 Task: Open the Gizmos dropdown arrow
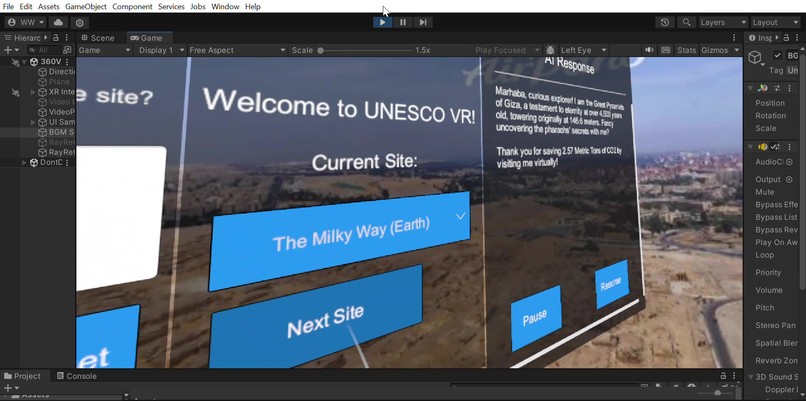coord(736,50)
